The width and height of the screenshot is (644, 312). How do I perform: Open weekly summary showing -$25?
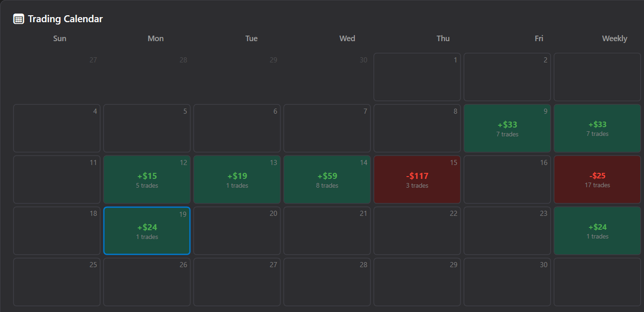click(x=597, y=179)
